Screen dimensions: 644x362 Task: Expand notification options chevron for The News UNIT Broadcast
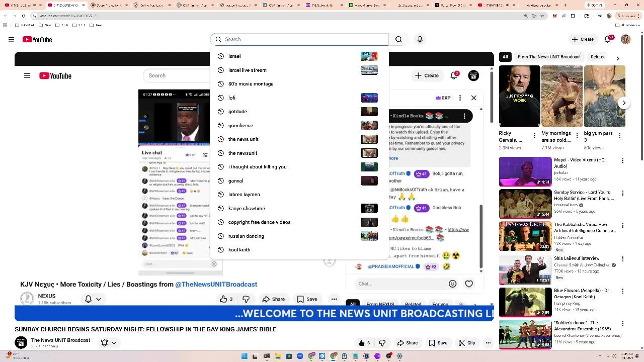pyautogui.click(x=114, y=343)
